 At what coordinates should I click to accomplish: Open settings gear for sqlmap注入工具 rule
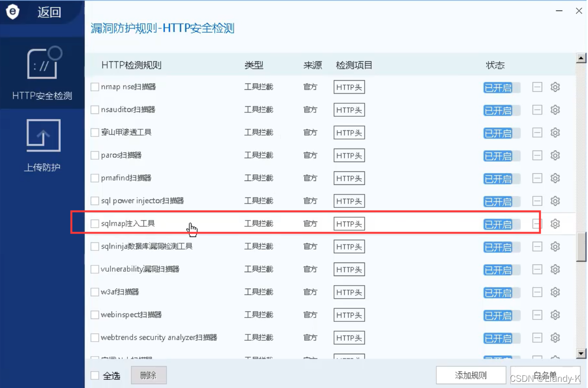[555, 224]
